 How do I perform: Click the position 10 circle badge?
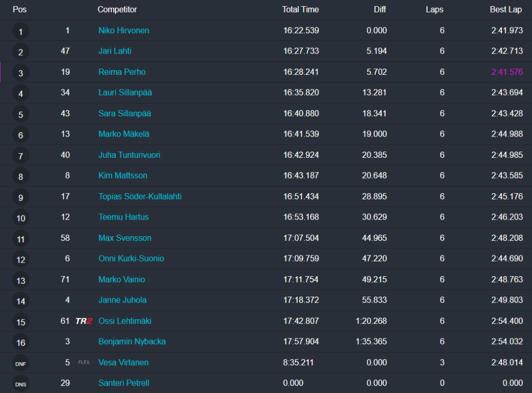(x=21, y=219)
